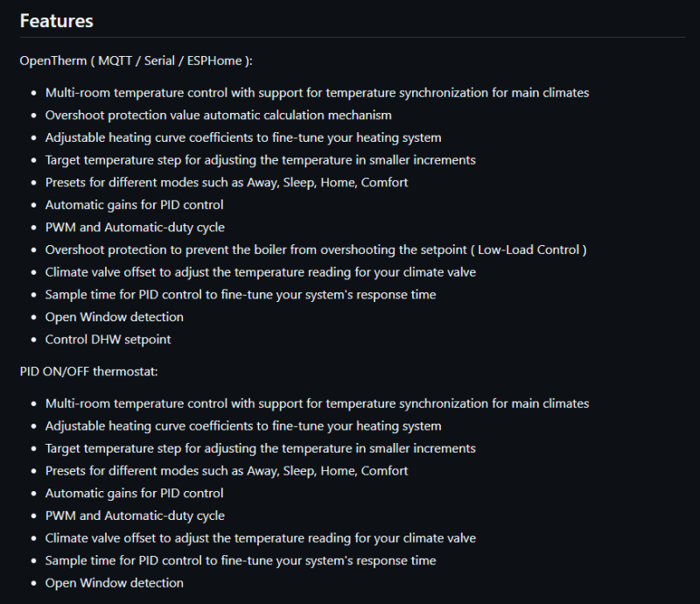Click the OpenTherm (MQTT / Serial / ESPHome) line
Screen dimensions: 700x604
pyautogui.click(x=136, y=60)
